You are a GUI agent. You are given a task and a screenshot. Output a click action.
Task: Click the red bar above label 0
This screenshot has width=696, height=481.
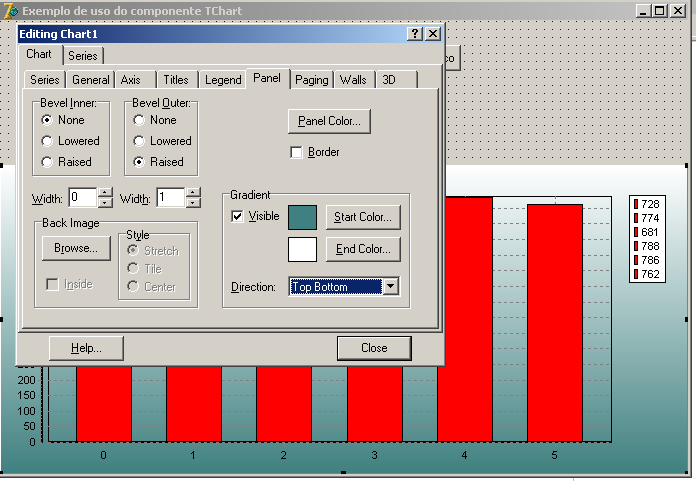[x=104, y=404]
